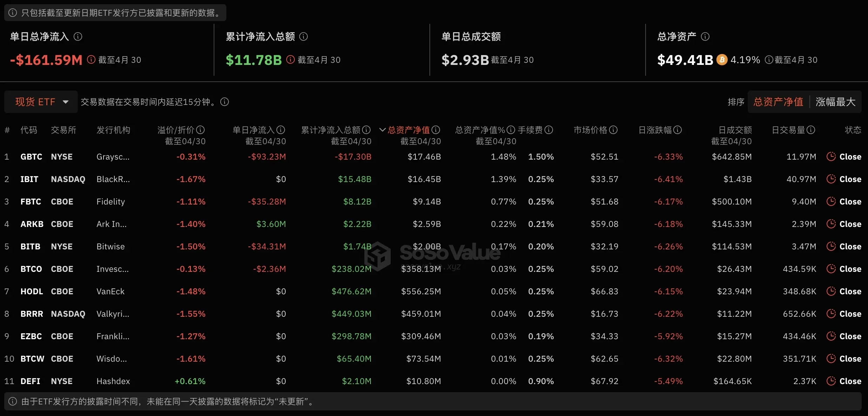868x416 pixels.
Task: Click the 截至更新日期 info banner at top
Action: click(x=114, y=13)
